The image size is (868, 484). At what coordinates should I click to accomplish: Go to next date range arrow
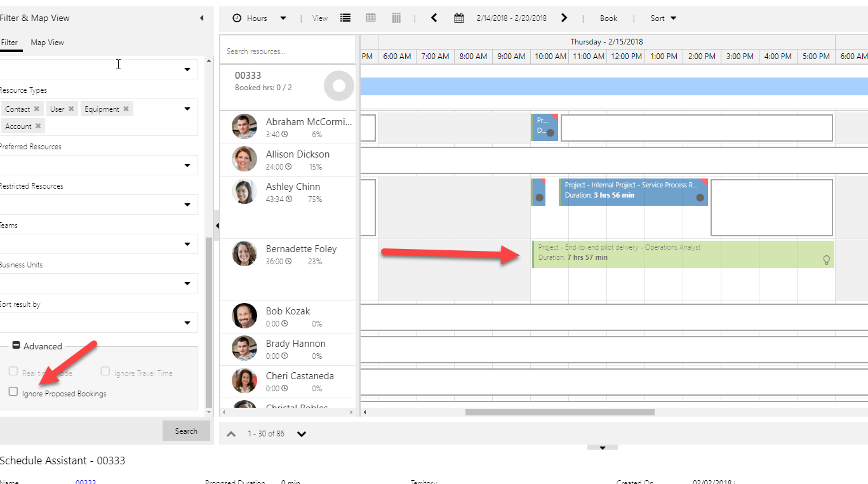click(564, 18)
